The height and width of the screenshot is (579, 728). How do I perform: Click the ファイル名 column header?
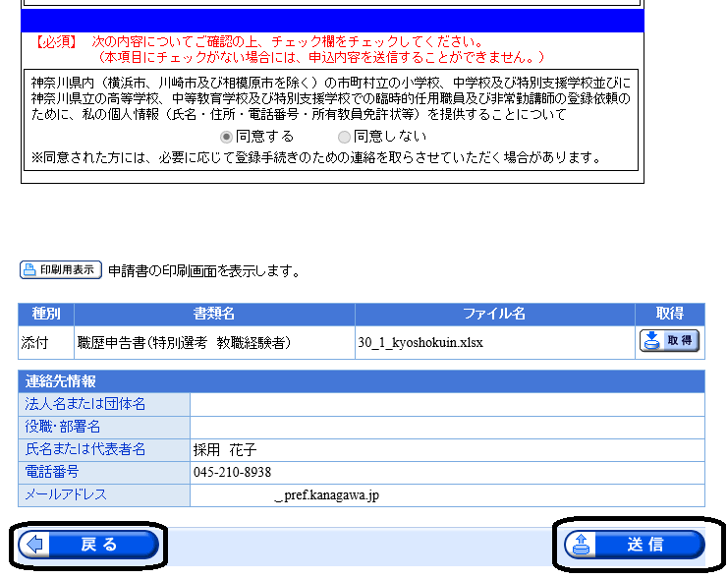[494, 315]
